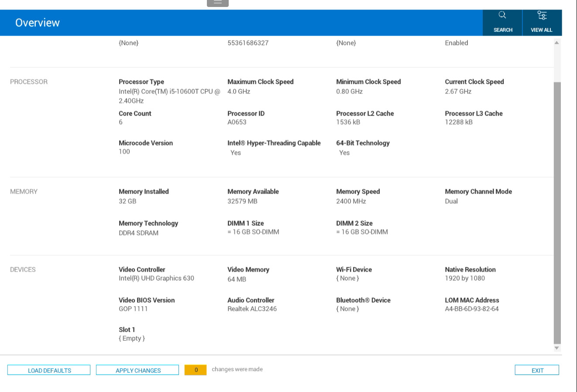This screenshot has width=577, height=392.
Task: Click the Memory Technology value DDR4 SDRAM
Action: (x=139, y=233)
